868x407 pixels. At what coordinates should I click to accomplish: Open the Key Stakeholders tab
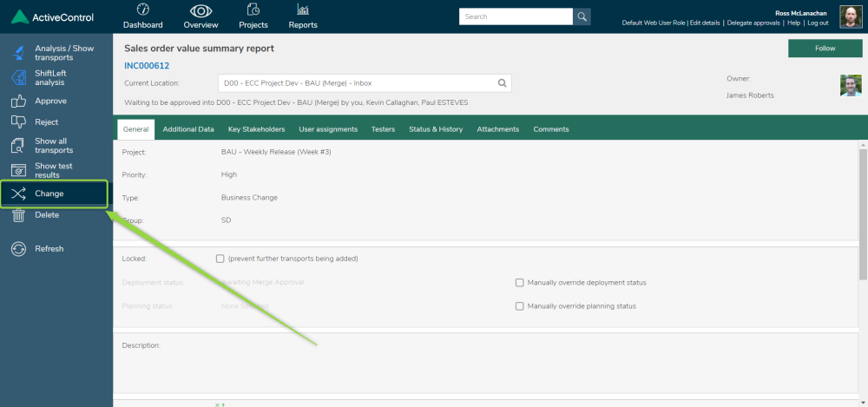(x=256, y=129)
